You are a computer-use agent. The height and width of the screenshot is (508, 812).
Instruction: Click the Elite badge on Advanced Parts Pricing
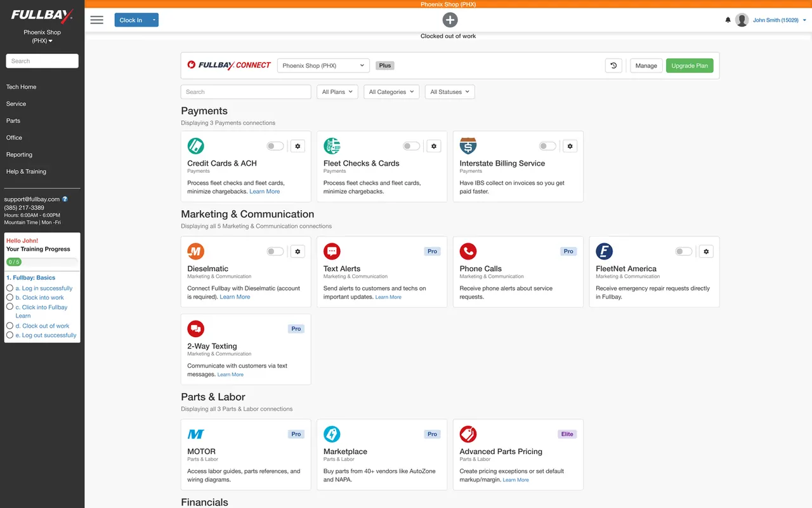tap(567, 434)
